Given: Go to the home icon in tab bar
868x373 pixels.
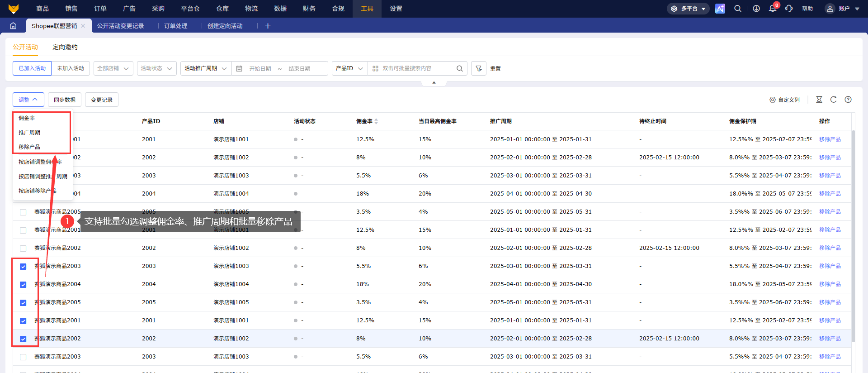Looking at the screenshot, I should point(13,26).
